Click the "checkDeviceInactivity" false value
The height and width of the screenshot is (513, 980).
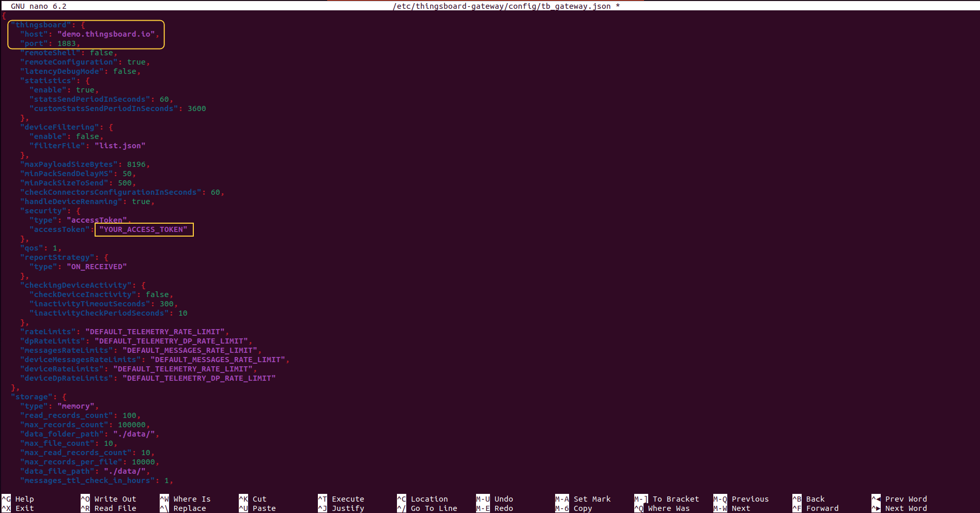coord(157,294)
